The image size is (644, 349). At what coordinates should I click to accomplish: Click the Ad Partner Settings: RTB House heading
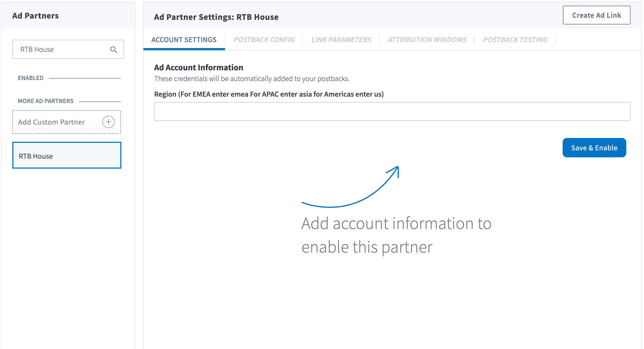click(x=216, y=17)
